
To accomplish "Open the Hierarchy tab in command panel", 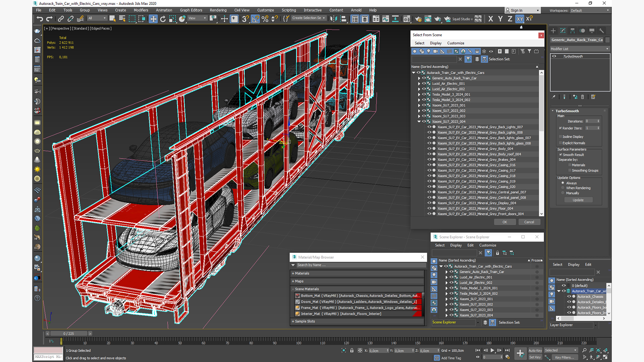I will pyautogui.click(x=573, y=31).
